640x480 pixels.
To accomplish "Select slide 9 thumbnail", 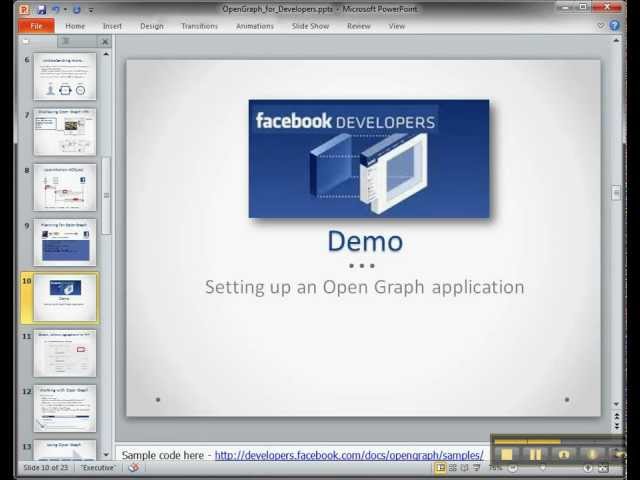I will tap(65, 242).
